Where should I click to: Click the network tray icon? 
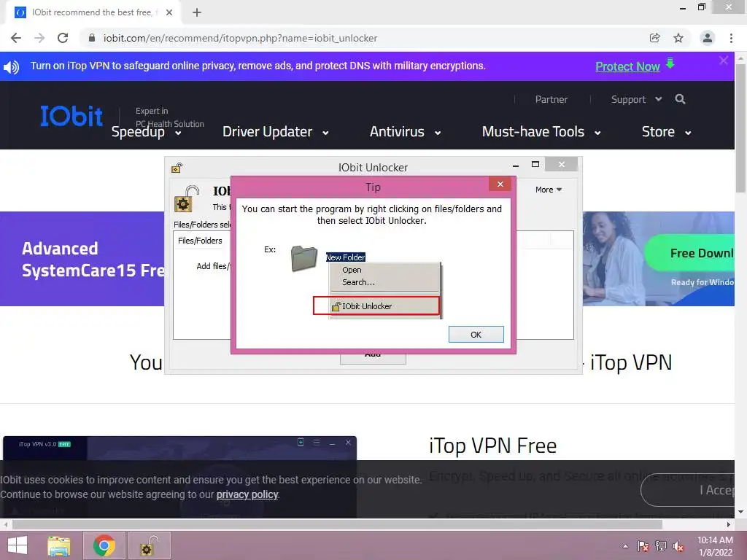click(x=661, y=546)
